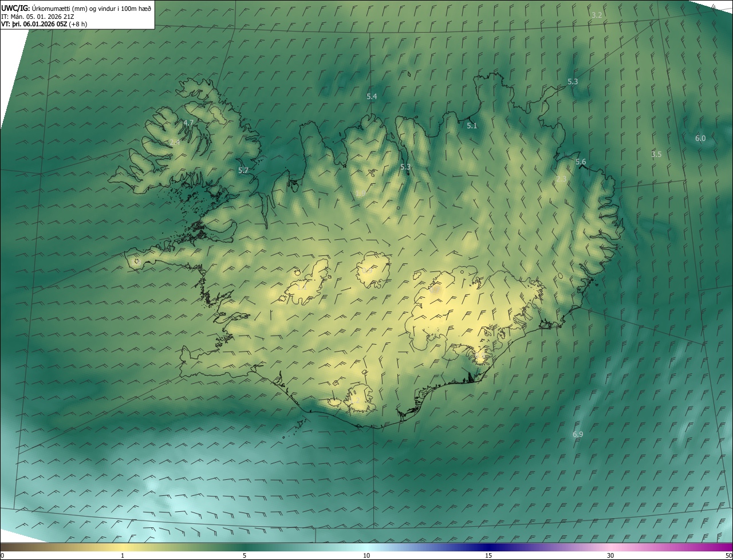The width and height of the screenshot is (733, 560).
Task: Click the '2.3' value label
Action: pyautogui.click(x=561, y=179)
